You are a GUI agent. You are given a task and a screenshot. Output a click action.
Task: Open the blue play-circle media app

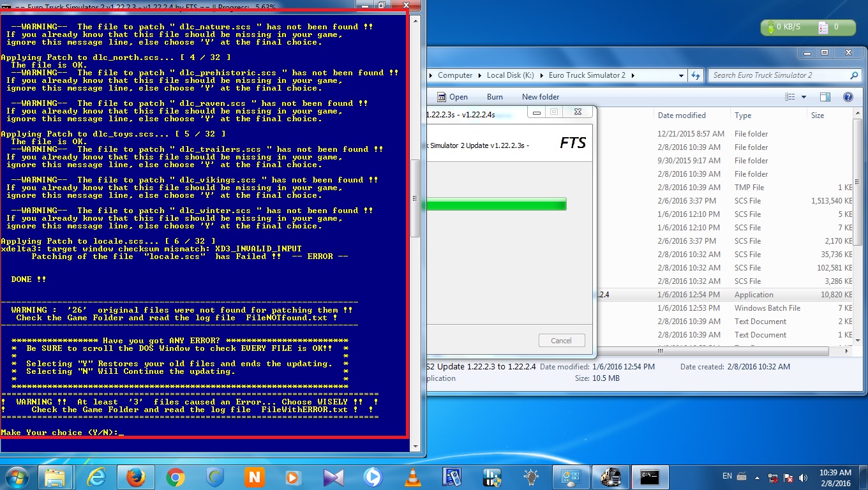[373, 477]
